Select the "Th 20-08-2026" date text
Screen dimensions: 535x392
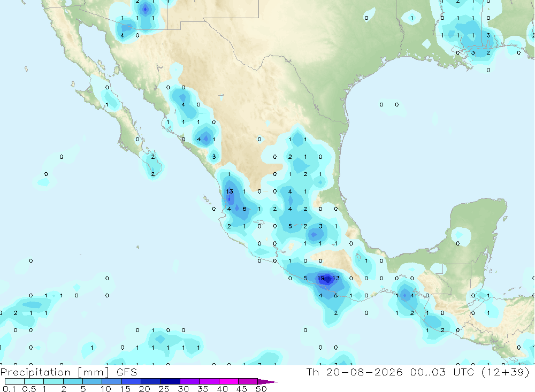click(355, 372)
